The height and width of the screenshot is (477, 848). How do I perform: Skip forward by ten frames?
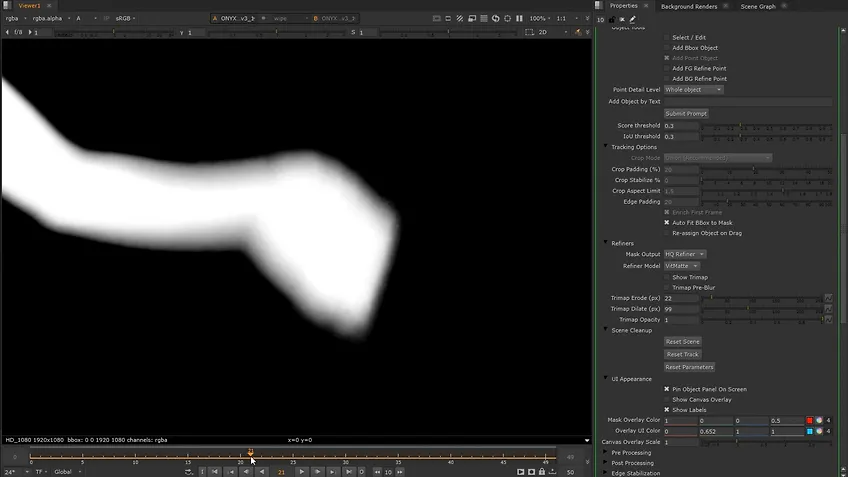tap(400, 472)
